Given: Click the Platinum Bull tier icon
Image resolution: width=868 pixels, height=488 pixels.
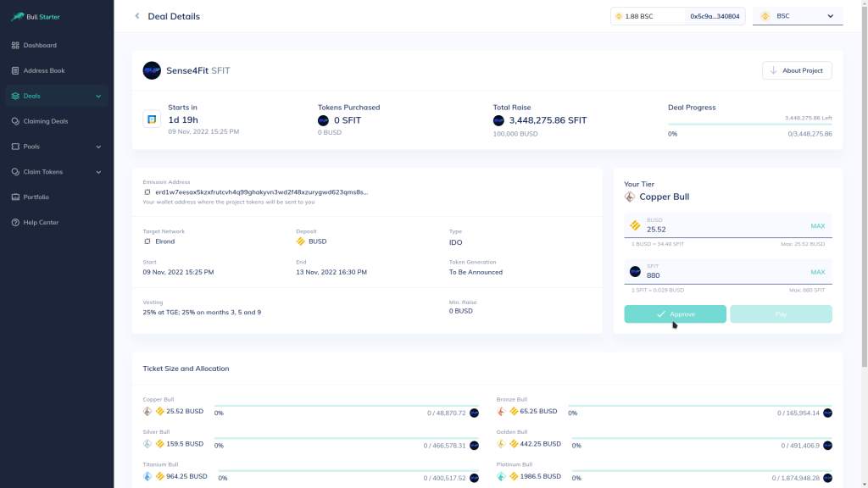Looking at the screenshot, I should tap(501, 476).
